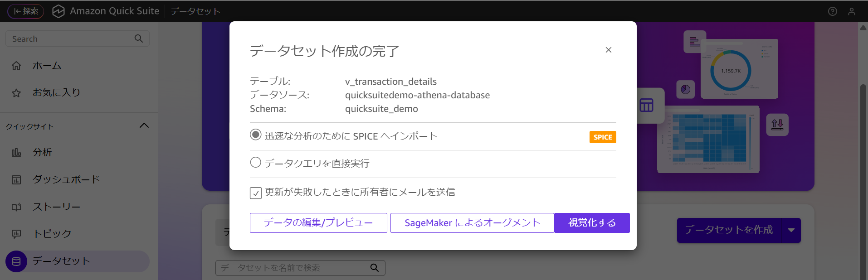Click the dataset search magnifier icon
The image size is (868, 280).
click(x=374, y=268)
